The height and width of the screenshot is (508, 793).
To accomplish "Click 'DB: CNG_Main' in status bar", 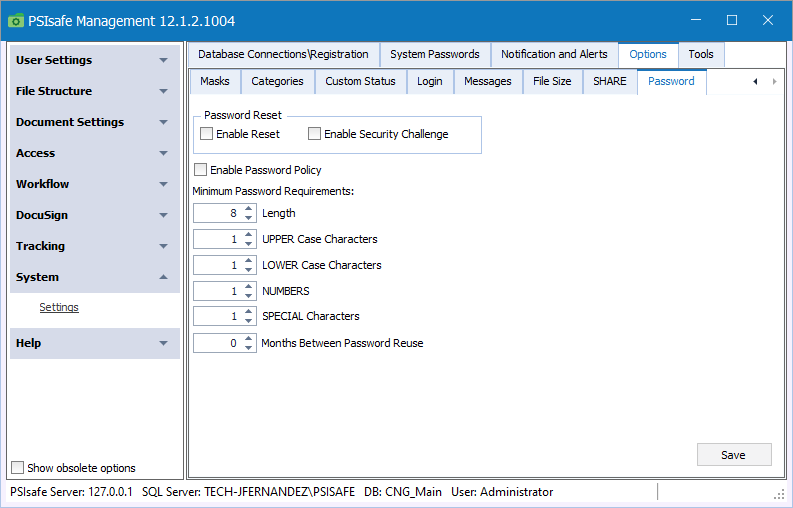I will pos(403,492).
